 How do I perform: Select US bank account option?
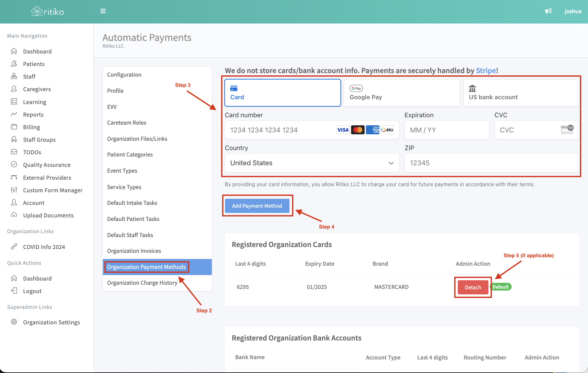point(521,93)
